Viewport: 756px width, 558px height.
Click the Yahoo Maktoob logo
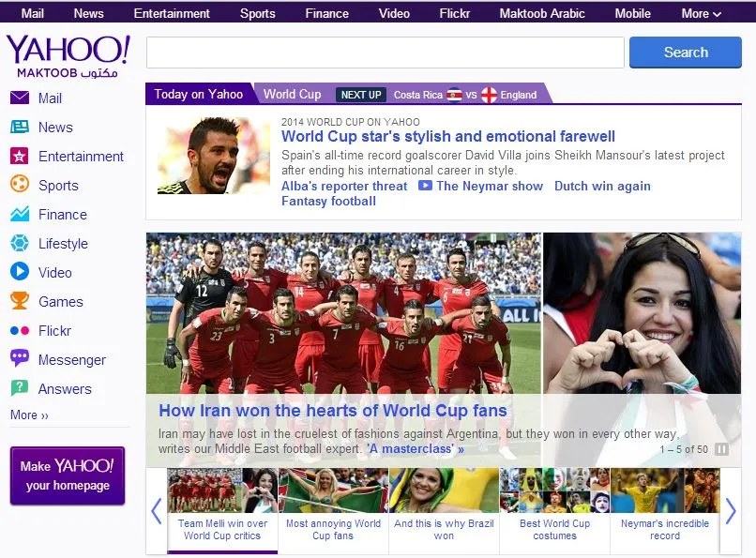coord(68,56)
